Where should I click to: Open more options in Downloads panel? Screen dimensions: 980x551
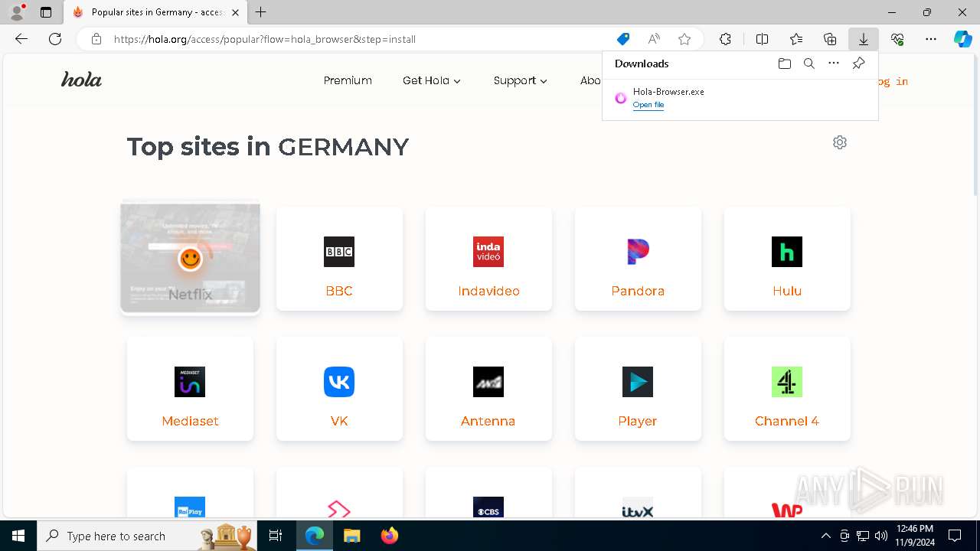[x=834, y=64]
